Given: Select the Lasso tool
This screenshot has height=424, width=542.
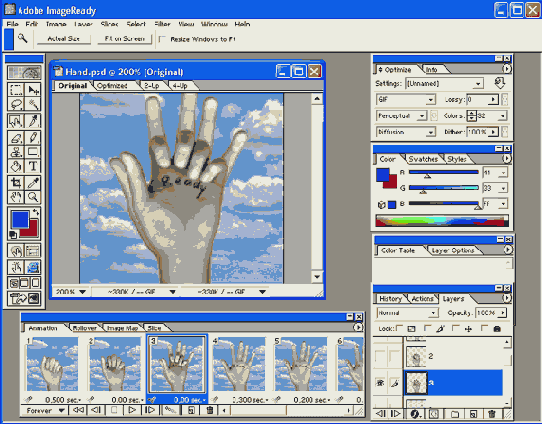Looking at the screenshot, I should pos(16,104).
